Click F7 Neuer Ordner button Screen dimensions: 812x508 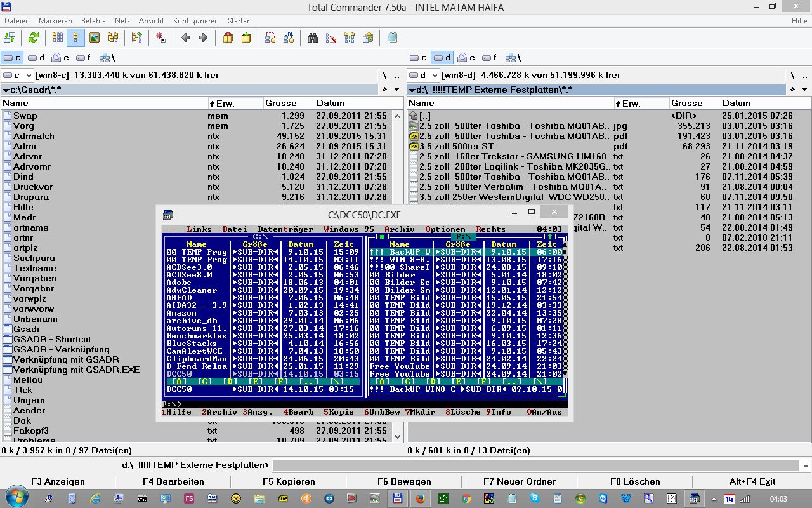coord(520,481)
